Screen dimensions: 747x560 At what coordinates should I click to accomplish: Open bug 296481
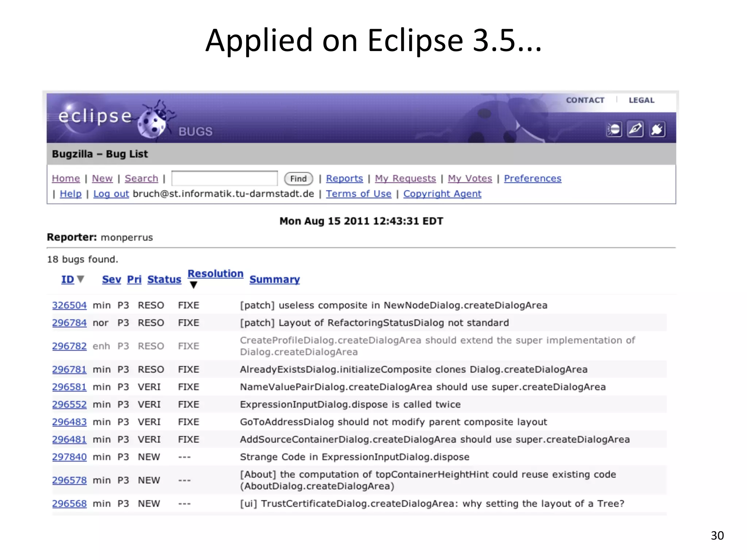(69, 439)
